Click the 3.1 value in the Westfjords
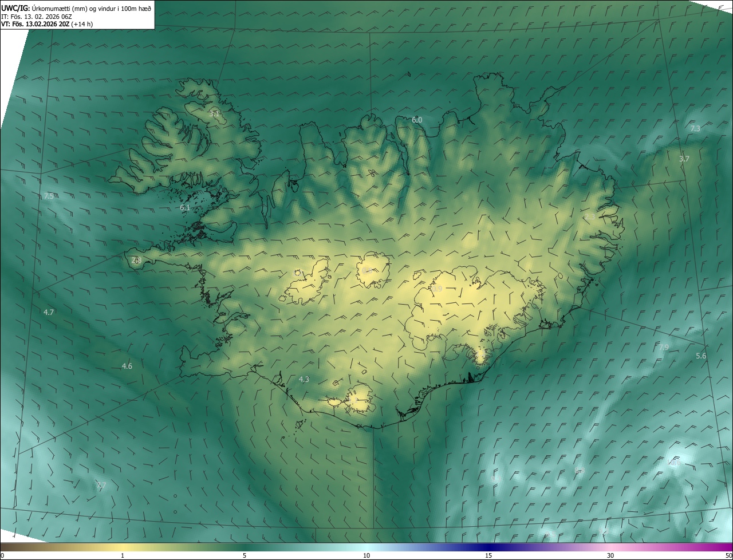 [x=215, y=114]
